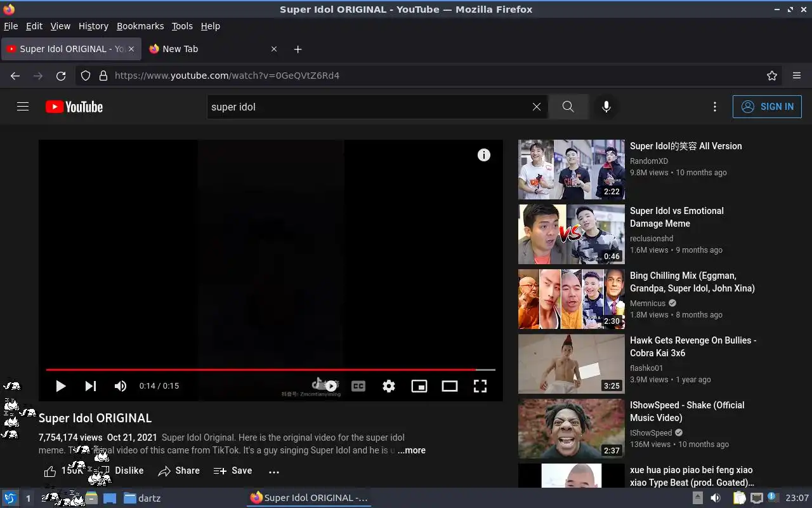The width and height of the screenshot is (812, 508).
Task: Visit flashko01 channel name
Action: pyautogui.click(x=646, y=368)
